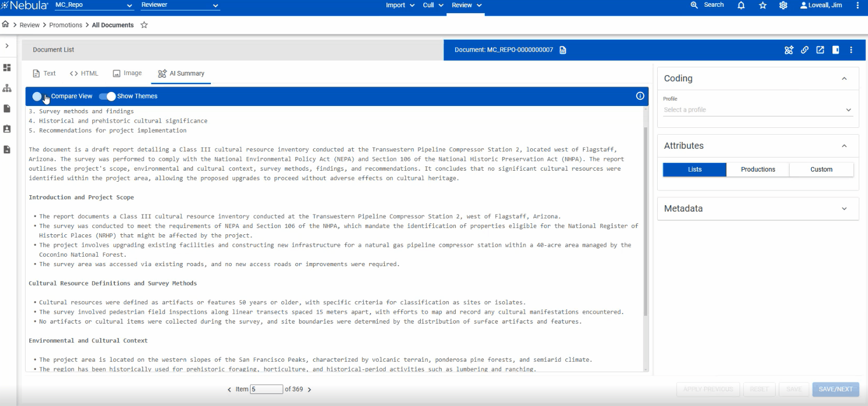Click the Search magnifier icon
The width and height of the screenshot is (868, 406).
point(694,5)
